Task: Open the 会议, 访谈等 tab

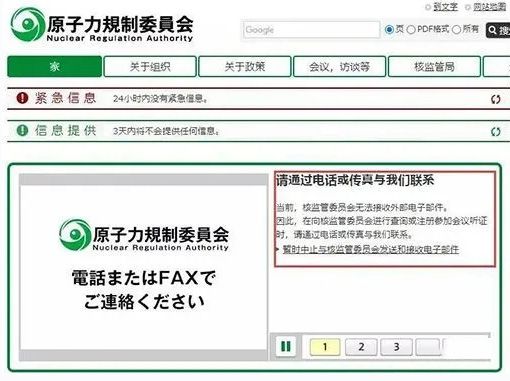Action: 339,67
